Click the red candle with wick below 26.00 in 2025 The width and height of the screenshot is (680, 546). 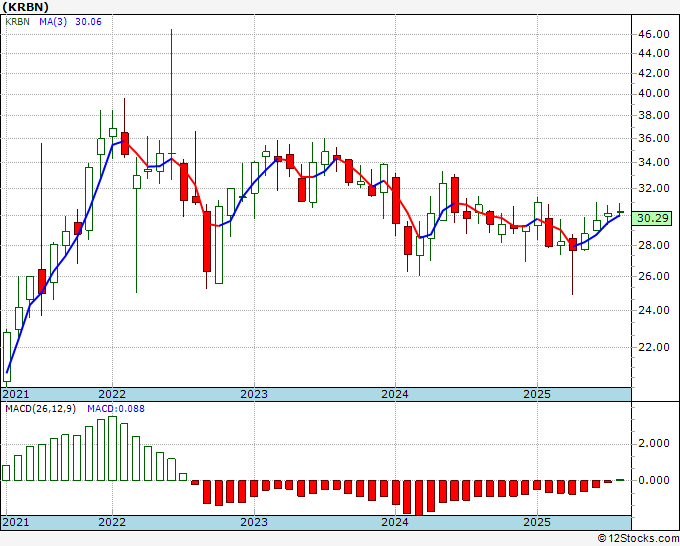[x=573, y=265]
